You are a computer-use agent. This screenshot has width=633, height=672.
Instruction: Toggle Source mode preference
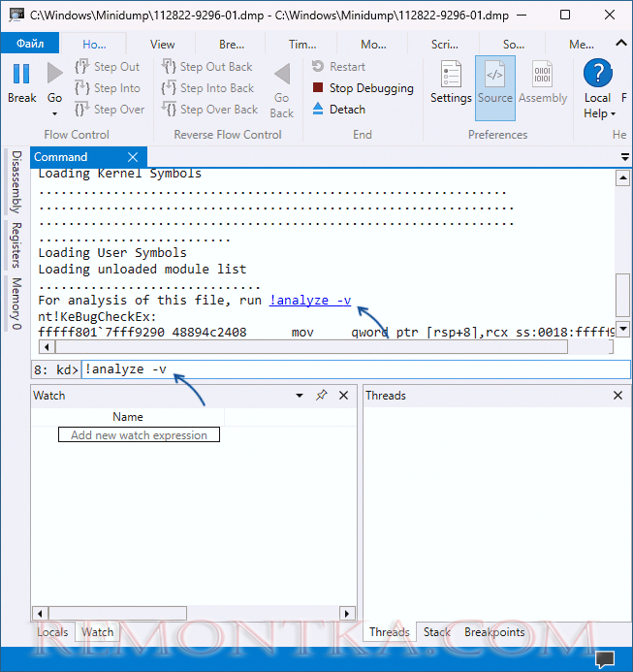[495, 88]
